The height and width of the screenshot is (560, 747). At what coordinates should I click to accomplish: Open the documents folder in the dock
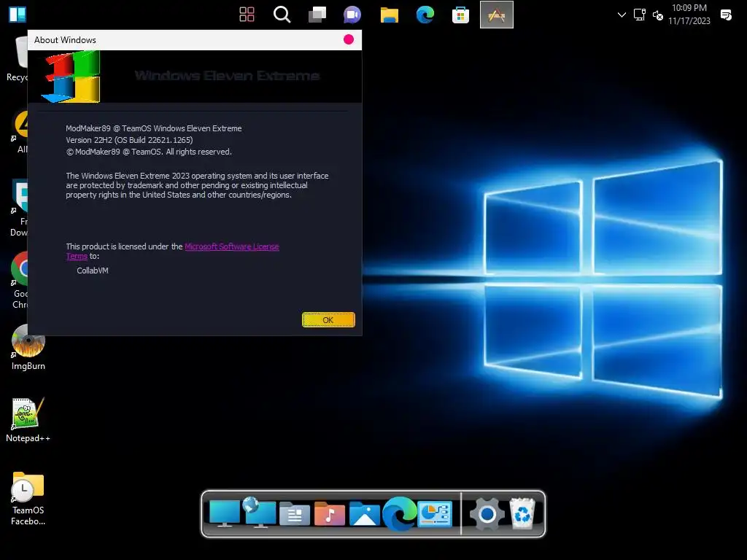click(295, 514)
